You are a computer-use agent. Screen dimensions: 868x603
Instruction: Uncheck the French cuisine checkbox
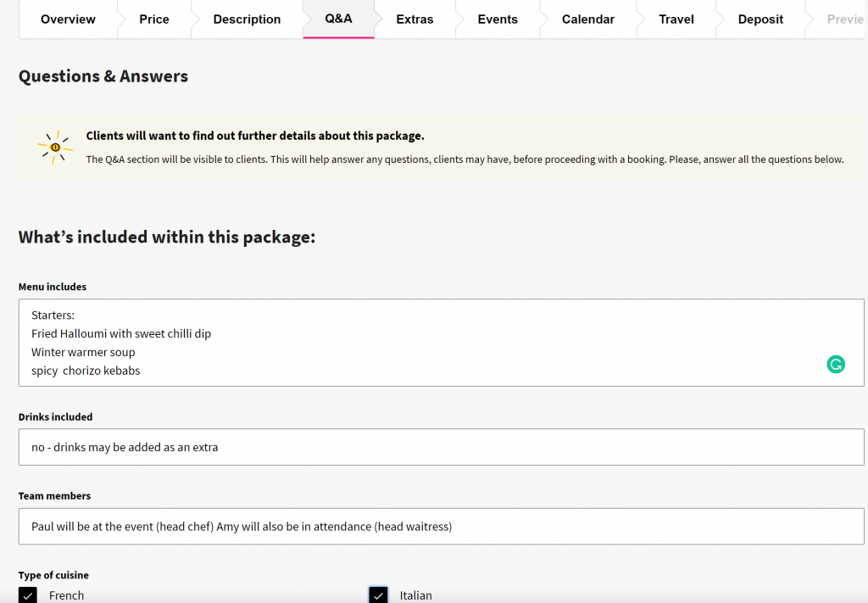(28, 595)
